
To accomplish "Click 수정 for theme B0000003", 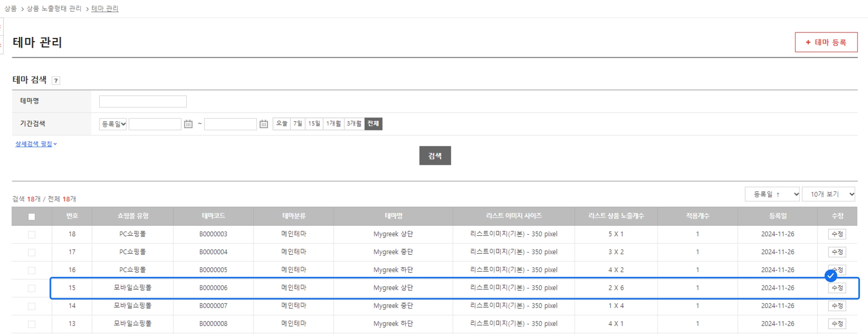I will coord(837,234).
